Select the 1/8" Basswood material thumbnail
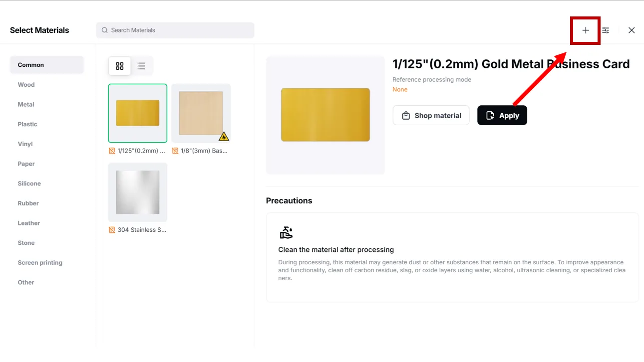The width and height of the screenshot is (644, 362). (x=201, y=113)
